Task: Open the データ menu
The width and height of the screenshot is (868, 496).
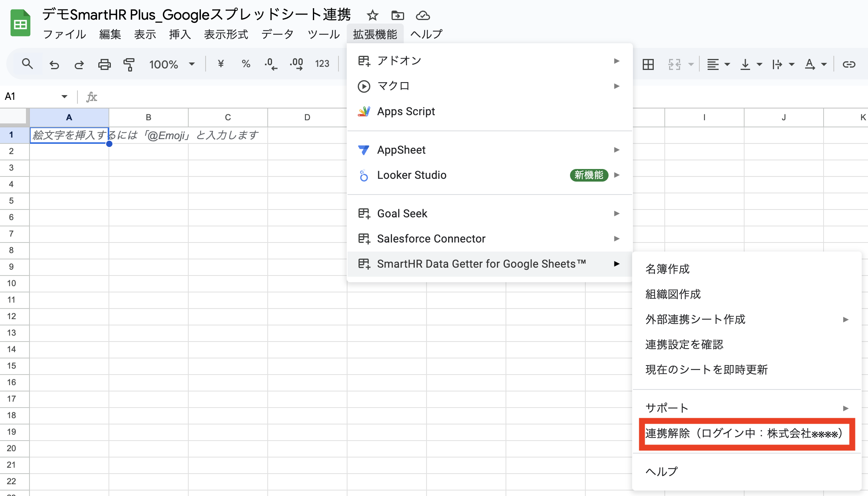Action: coord(278,34)
